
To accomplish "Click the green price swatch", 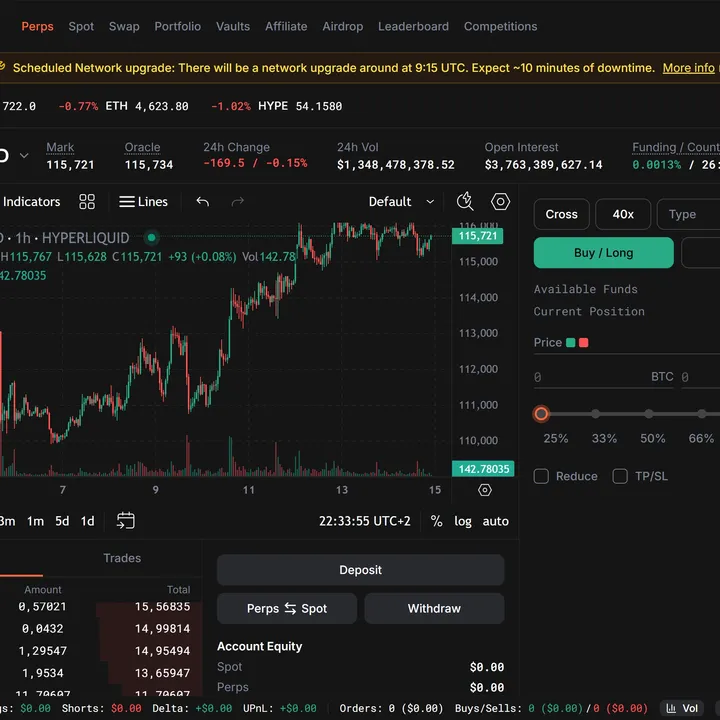I will coord(570,343).
